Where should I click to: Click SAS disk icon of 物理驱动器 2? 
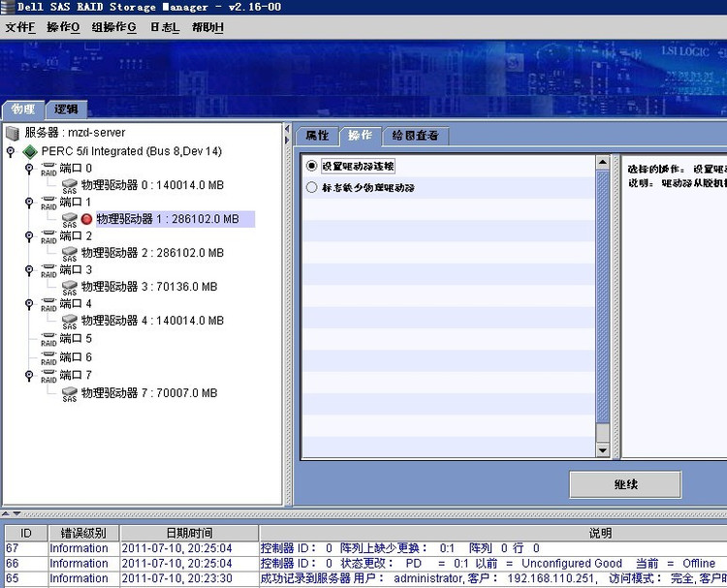point(70,254)
